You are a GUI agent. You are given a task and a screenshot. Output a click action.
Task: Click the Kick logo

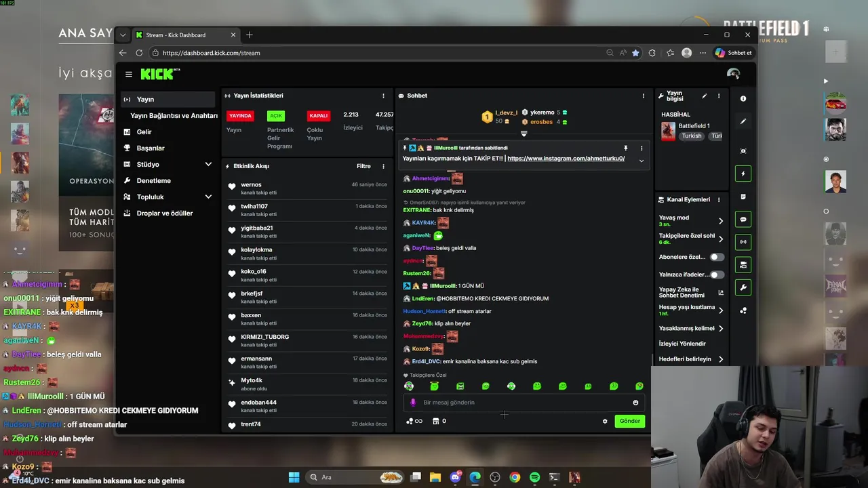pos(160,74)
